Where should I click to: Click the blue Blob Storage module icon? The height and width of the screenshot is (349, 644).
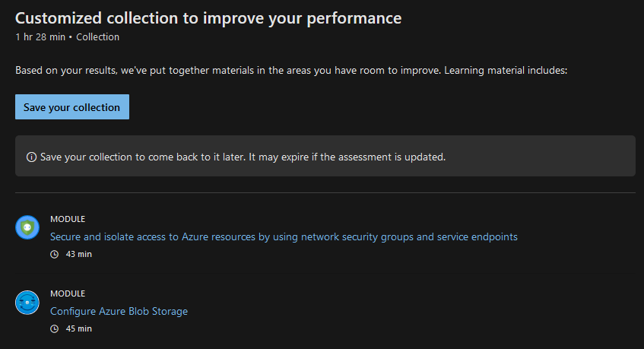[x=27, y=303]
